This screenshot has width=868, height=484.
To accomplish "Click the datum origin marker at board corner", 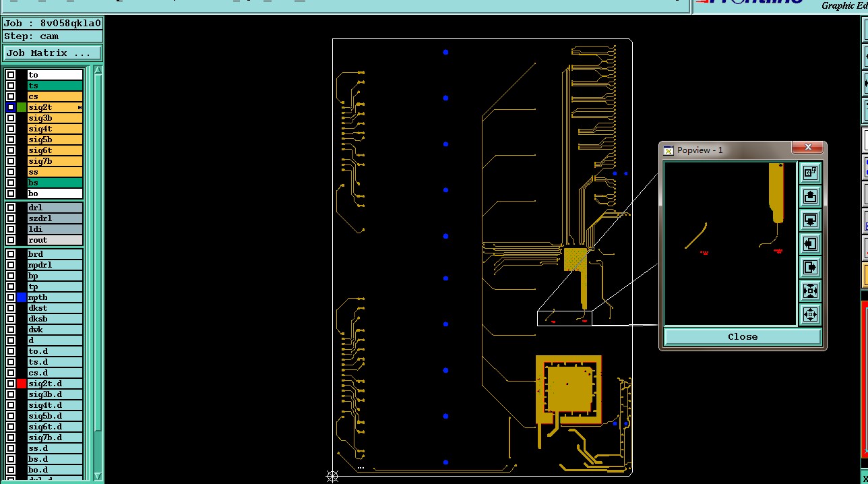I will pos(332,477).
